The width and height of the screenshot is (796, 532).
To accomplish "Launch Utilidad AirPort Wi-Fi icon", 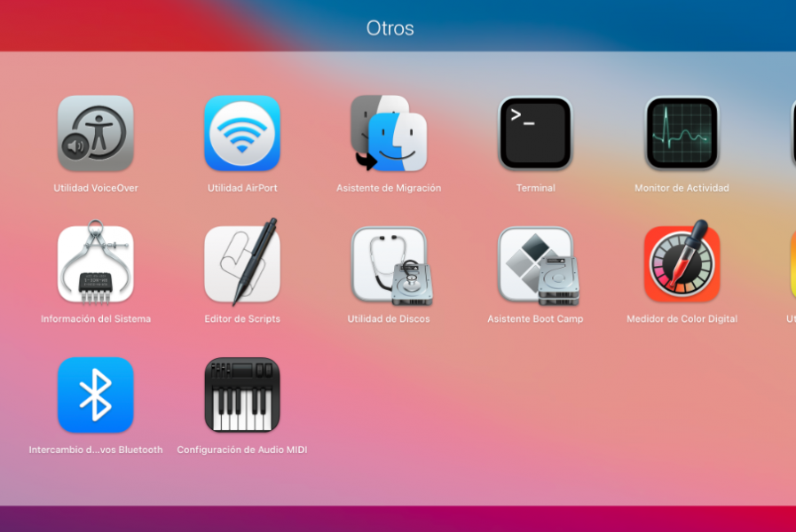I will tap(242, 133).
